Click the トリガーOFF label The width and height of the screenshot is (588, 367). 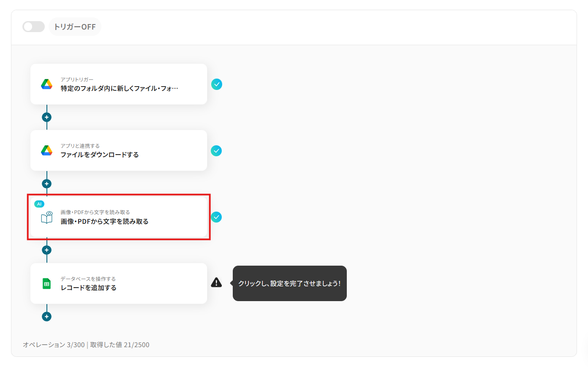[x=75, y=27]
